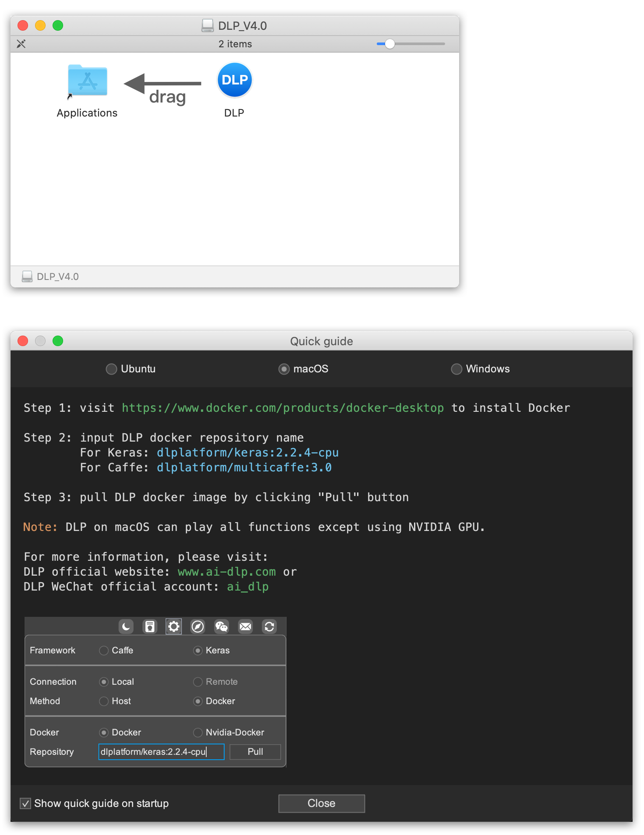This screenshot has height=835, width=644.
Task: Click the save disk icon in toolbar
Action: pos(150,626)
